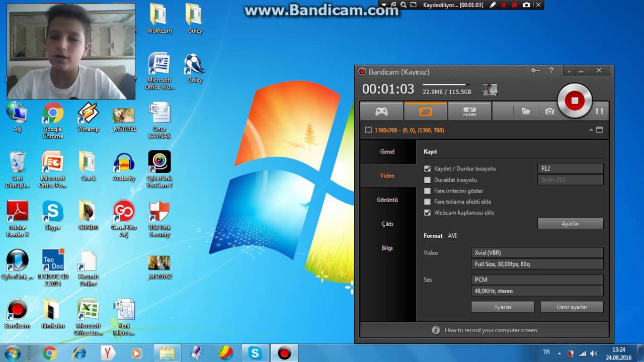Viewport: 644px width, 362px height.
Task: Stop recording with the big red button
Action: coord(575,101)
